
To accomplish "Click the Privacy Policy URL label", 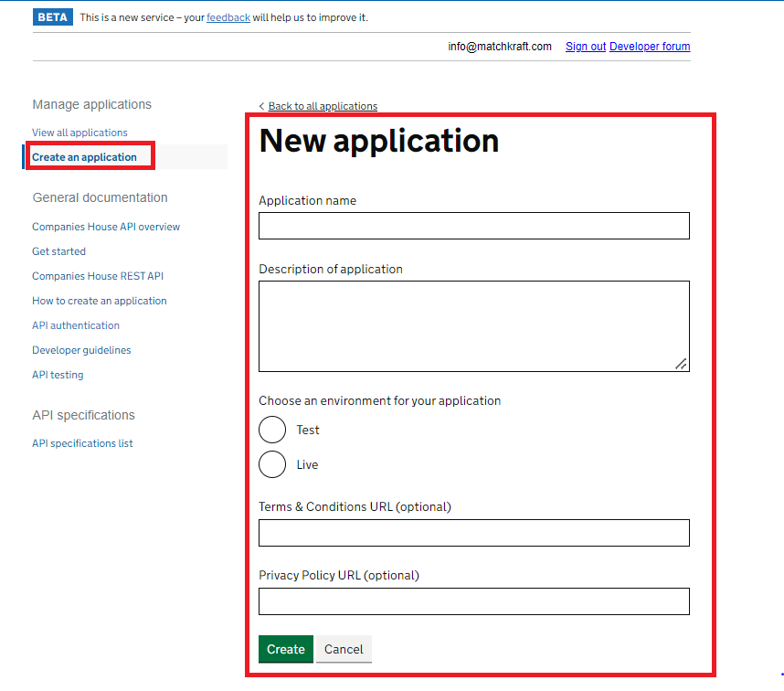I will pos(338,576).
